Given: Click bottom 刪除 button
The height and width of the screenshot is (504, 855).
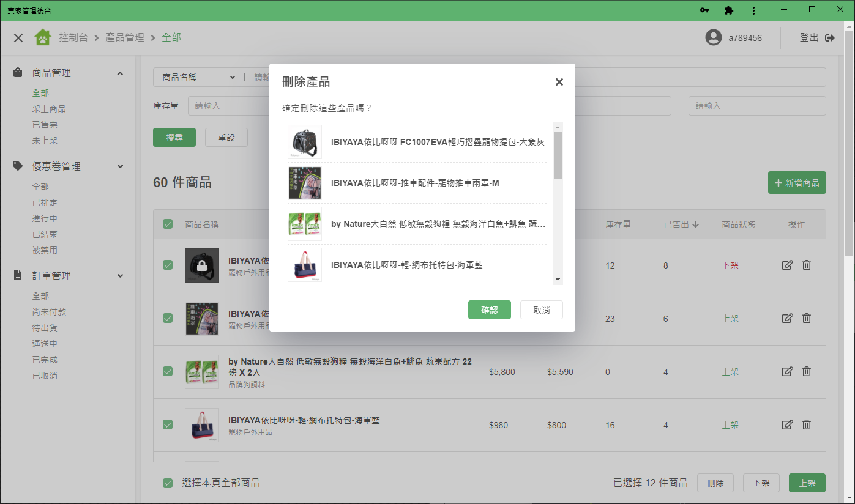Looking at the screenshot, I should coord(715,483).
